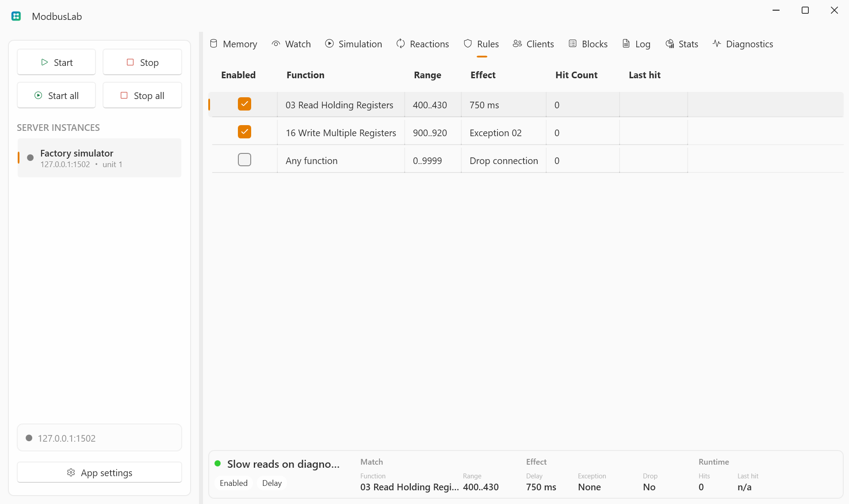Click the Log tab document icon
The width and height of the screenshot is (849, 504).
pyautogui.click(x=626, y=43)
